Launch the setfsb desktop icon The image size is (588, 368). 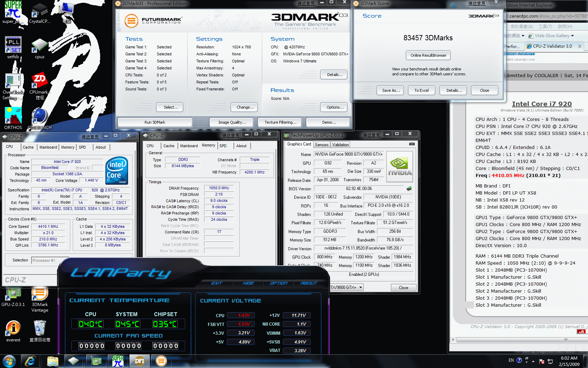click(x=13, y=47)
